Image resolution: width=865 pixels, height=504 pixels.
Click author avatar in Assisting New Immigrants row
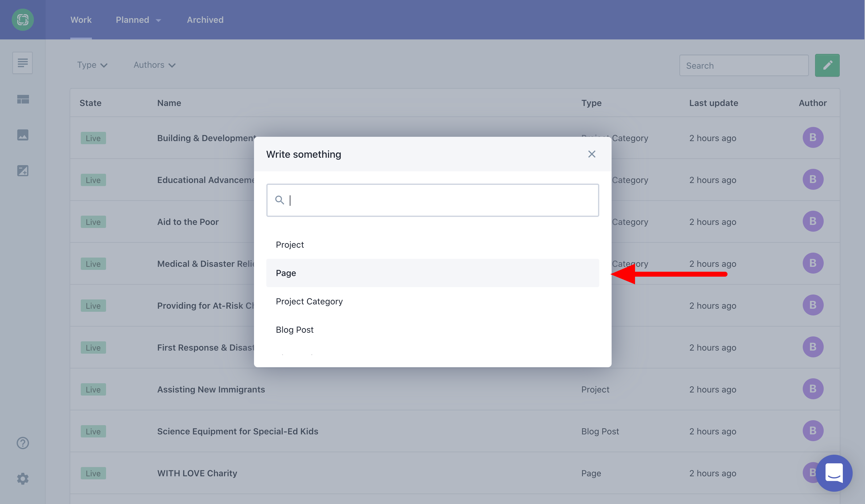tap(813, 389)
